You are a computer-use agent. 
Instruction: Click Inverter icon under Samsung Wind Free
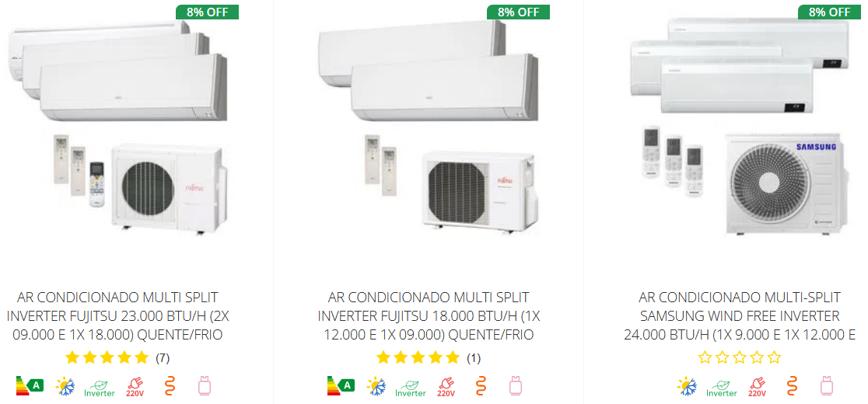[x=721, y=388]
